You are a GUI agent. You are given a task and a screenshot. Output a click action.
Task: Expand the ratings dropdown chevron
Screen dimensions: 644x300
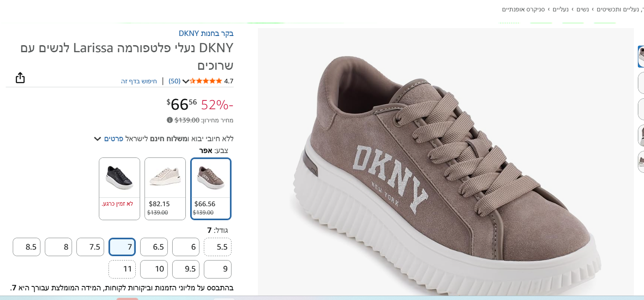click(x=186, y=81)
